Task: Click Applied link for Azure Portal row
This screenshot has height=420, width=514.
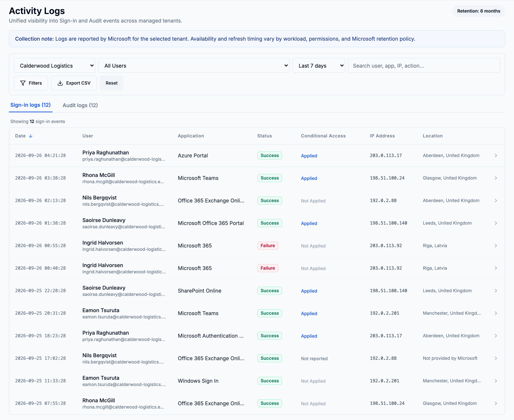Action: point(309,156)
